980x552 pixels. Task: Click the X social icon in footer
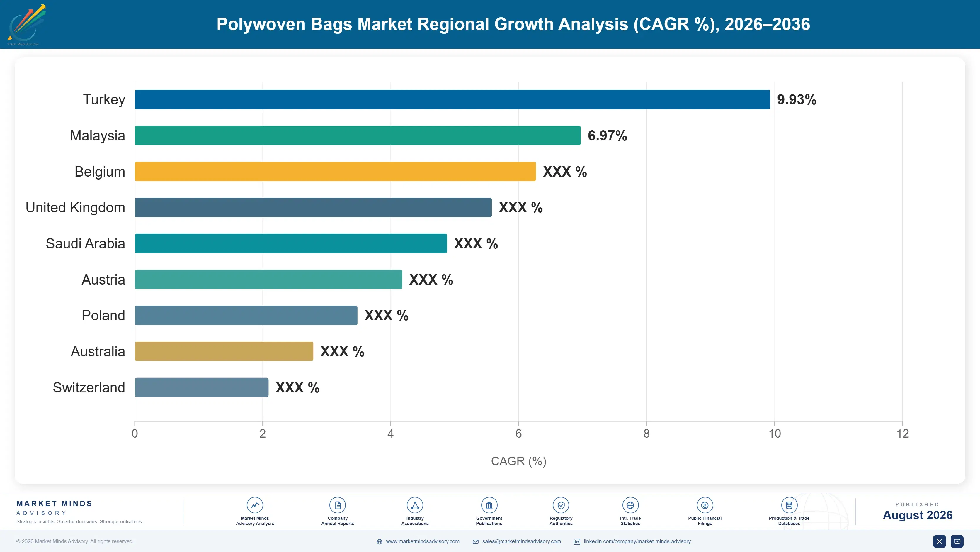coord(939,541)
